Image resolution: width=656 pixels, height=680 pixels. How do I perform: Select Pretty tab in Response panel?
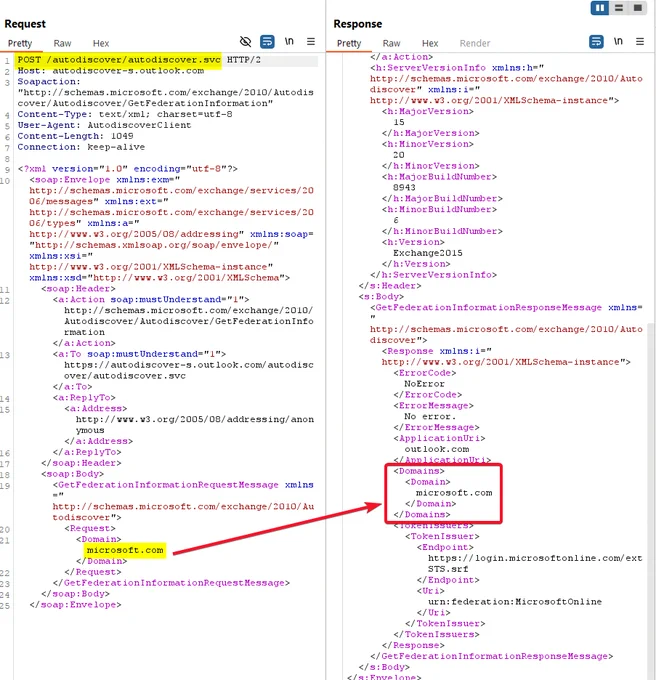click(349, 43)
